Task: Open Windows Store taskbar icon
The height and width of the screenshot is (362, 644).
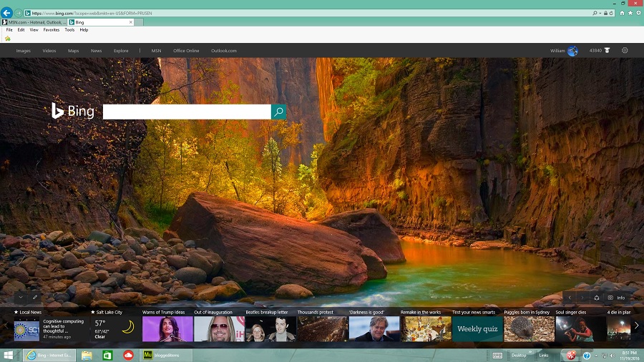Action: tap(107, 355)
